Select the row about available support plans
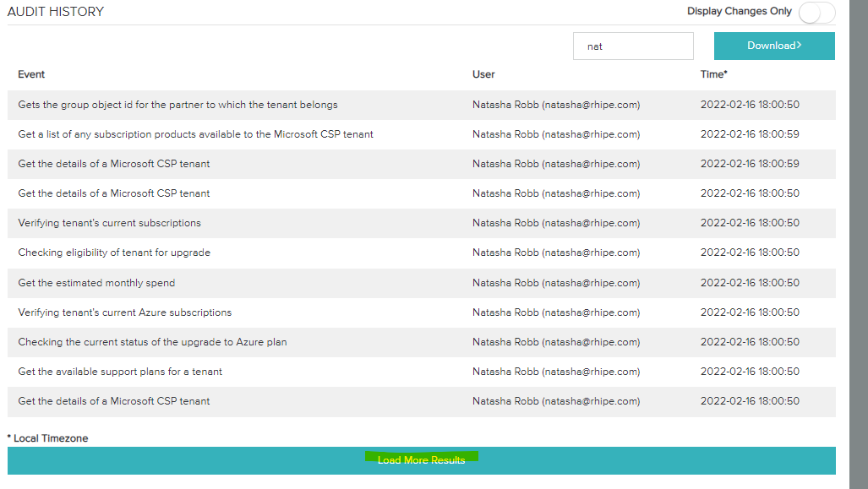Viewport: 868px width, 489px height. (119, 372)
